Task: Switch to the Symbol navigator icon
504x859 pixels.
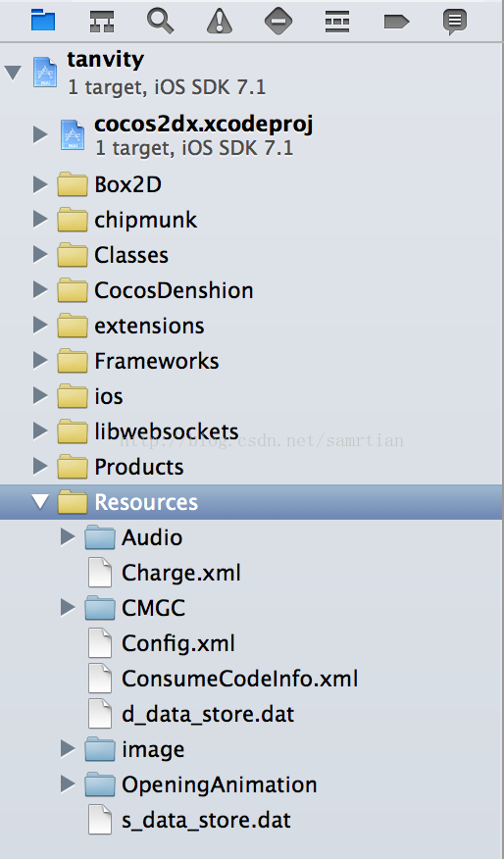Action: tap(102, 22)
